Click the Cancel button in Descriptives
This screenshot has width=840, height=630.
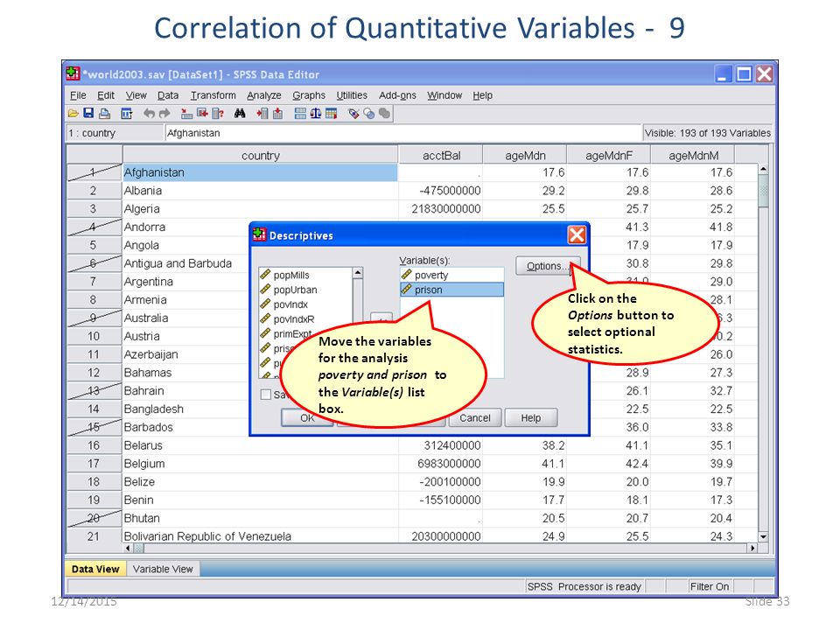click(x=474, y=418)
